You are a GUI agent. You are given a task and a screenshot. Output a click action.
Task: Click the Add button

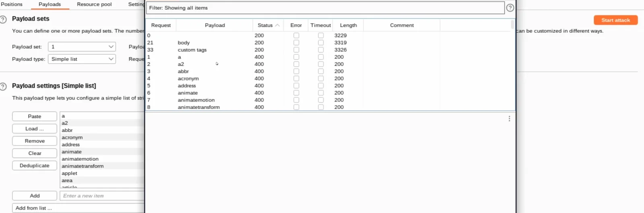(35, 196)
